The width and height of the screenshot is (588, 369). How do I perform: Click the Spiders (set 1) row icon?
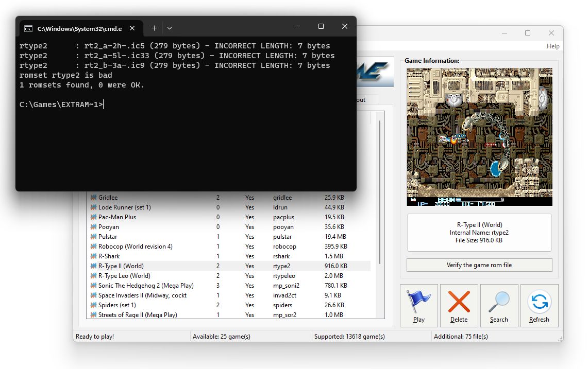coord(93,305)
